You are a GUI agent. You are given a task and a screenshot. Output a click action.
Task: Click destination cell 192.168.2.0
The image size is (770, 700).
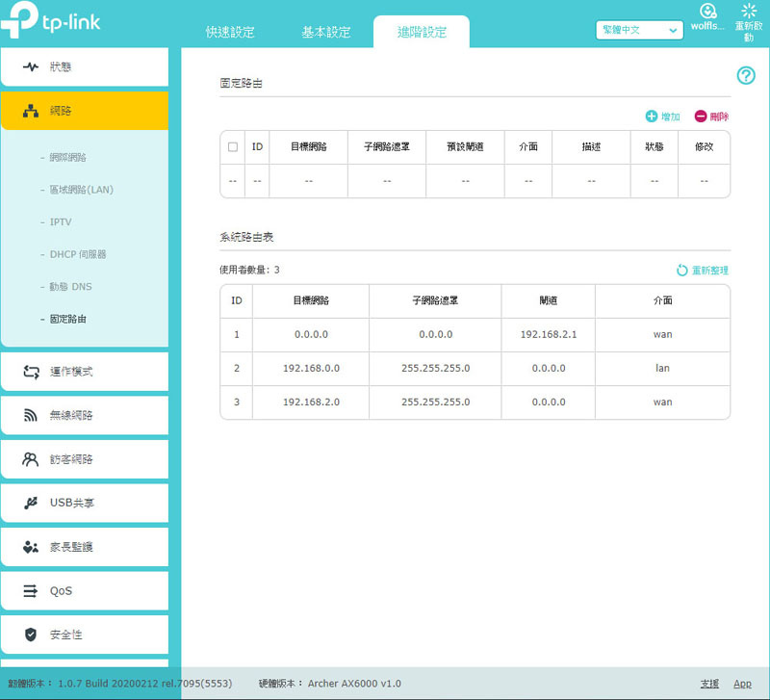click(x=311, y=402)
